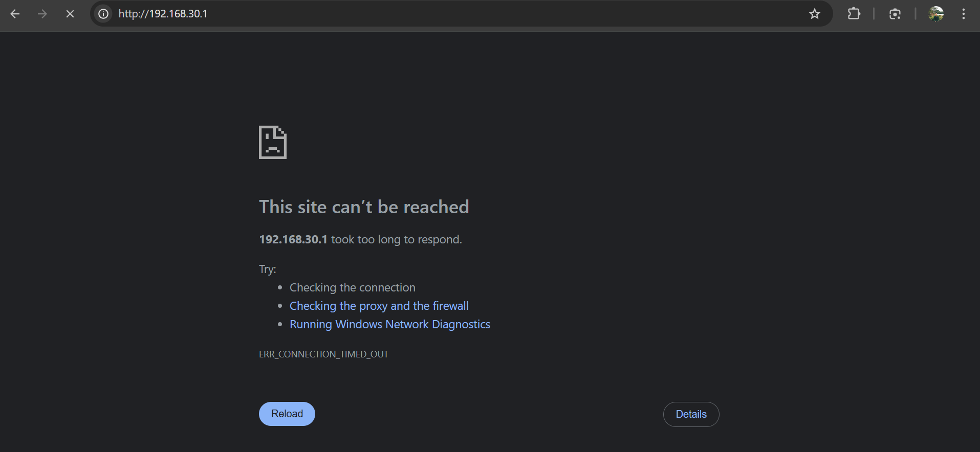980x452 pixels.
Task: Open the Extensions puzzle icon
Action: click(854, 14)
